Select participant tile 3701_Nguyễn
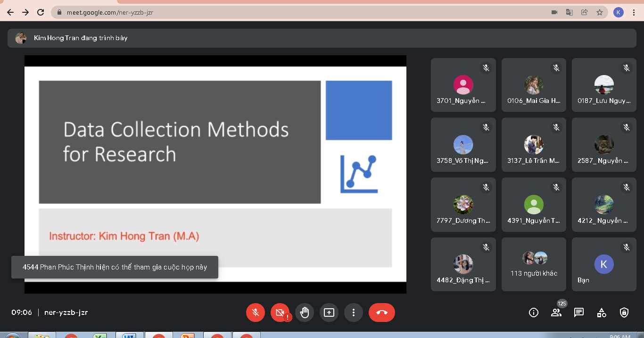Screen dimensions: 644x338 [x=463, y=85]
